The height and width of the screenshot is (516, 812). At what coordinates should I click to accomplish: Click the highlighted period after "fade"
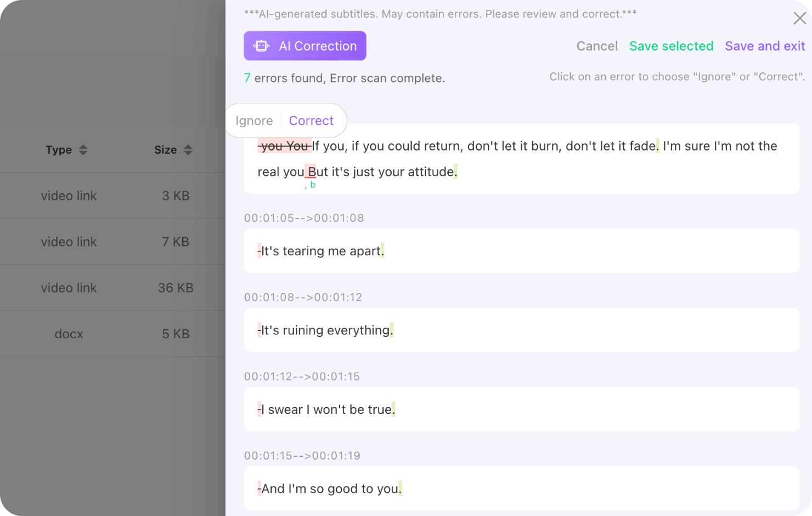(x=658, y=146)
